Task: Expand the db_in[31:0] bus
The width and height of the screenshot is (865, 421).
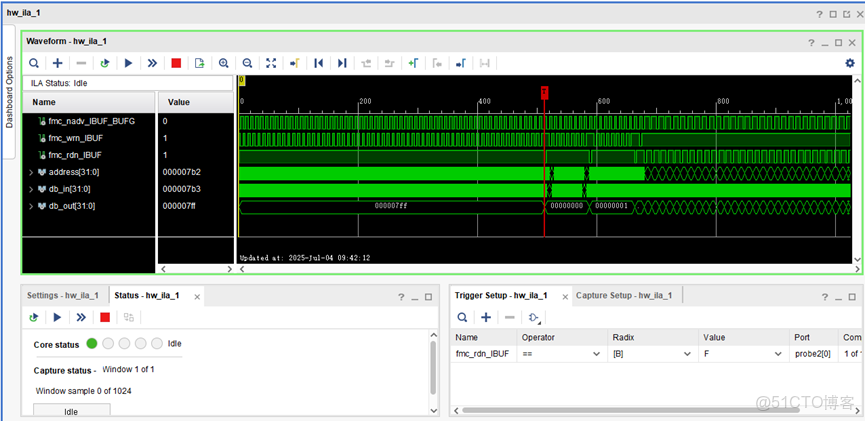Action: coord(31,189)
